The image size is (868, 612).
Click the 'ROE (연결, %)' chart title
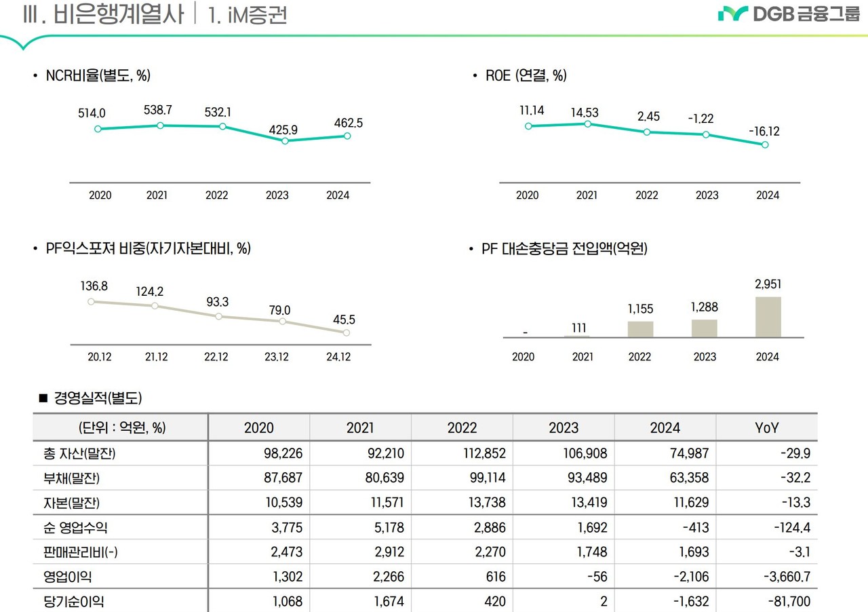click(x=526, y=76)
